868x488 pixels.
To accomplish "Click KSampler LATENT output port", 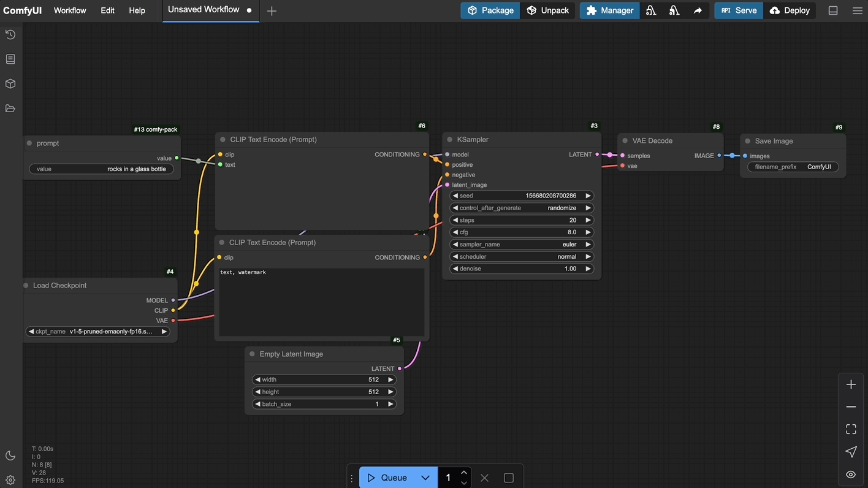I will pos(597,154).
